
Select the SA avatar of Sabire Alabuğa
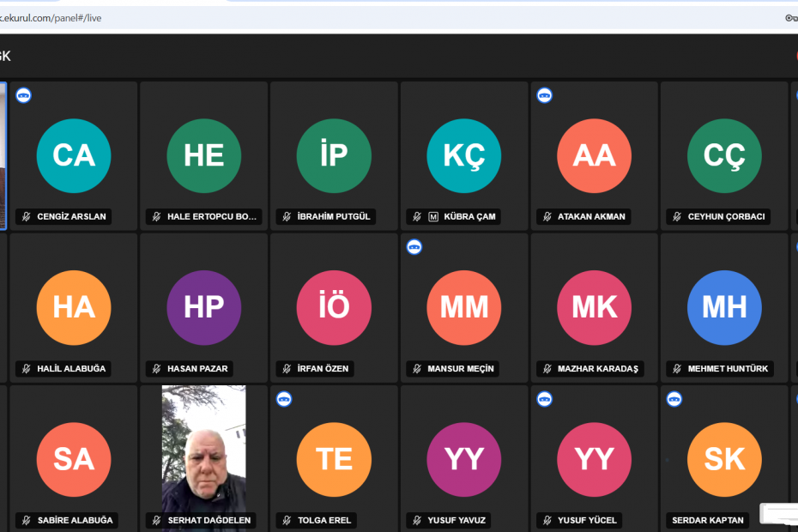74,459
